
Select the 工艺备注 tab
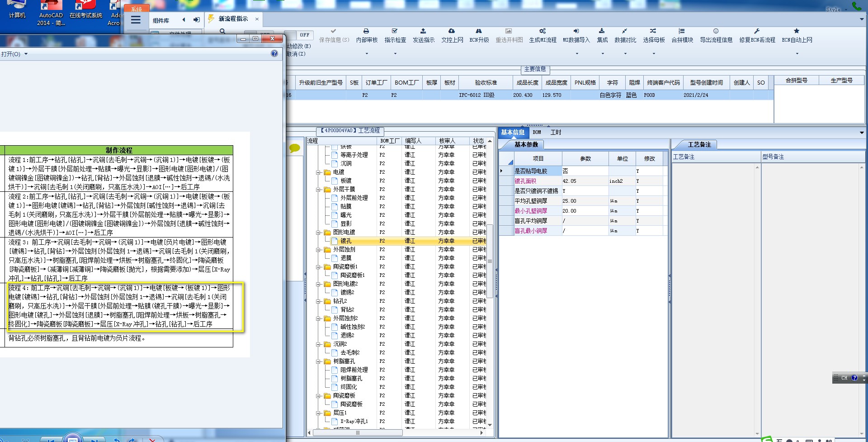pyautogui.click(x=699, y=145)
